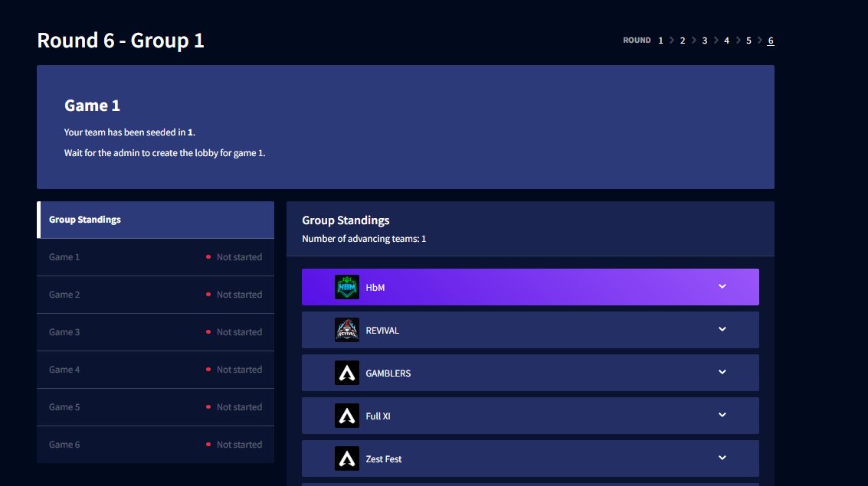Click the ROUND label in navigation
This screenshot has width=868, height=486.
coord(637,41)
